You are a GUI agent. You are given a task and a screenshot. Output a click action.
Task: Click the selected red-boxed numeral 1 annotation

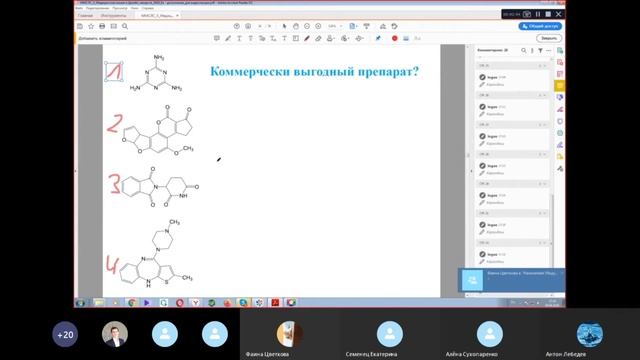(113, 72)
